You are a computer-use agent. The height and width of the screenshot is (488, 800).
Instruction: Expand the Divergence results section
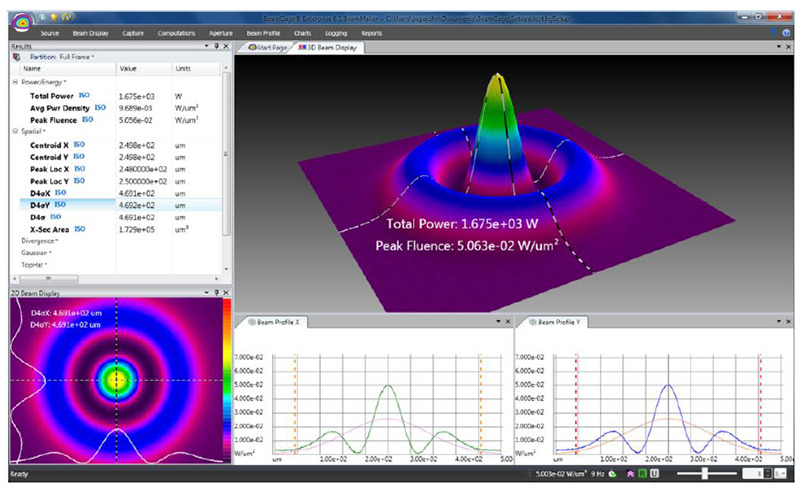tap(38, 240)
